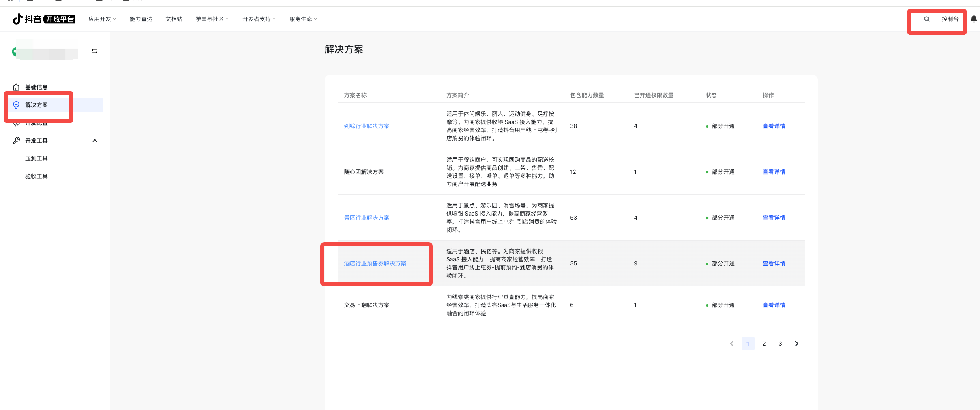980x410 pixels.
Task: Expand the 服务生态 dropdown menu
Action: (303, 19)
